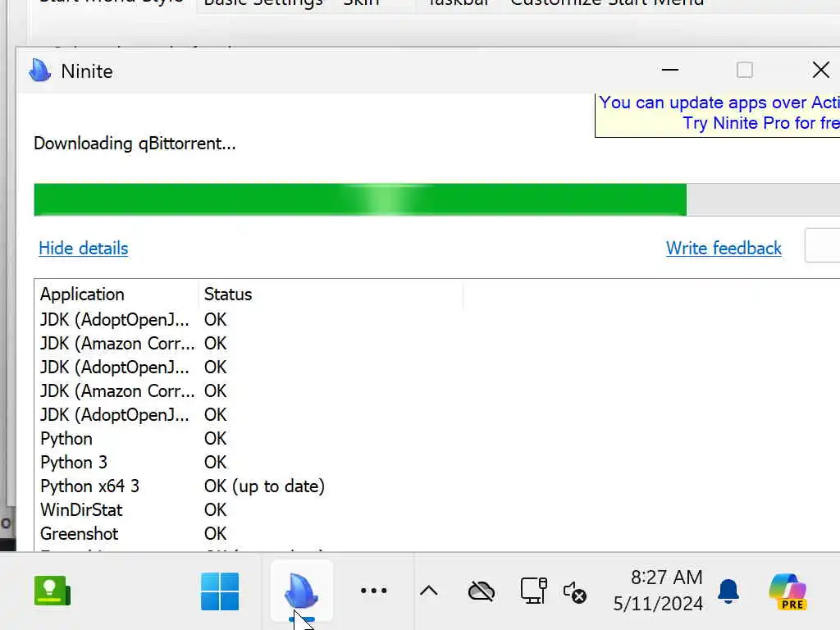Image resolution: width=840 pixels, height=630 pixels.
Task: Open the Write feedback link
Action: pos(724,248)
